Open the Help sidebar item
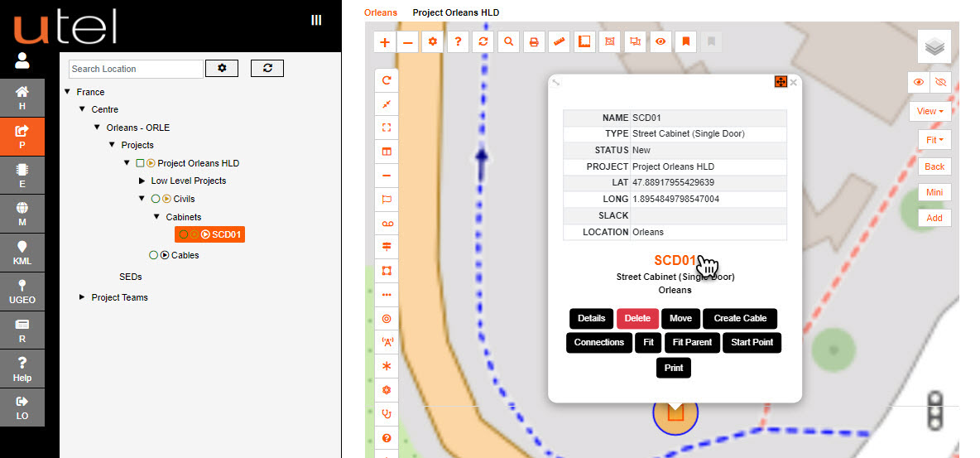Viewport: 980px width, 458px height. 22,369
